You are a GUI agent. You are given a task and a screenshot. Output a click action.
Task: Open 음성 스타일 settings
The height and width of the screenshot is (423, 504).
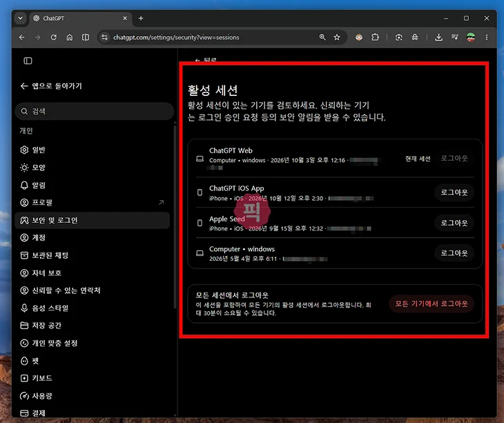(x=93, y=308)
